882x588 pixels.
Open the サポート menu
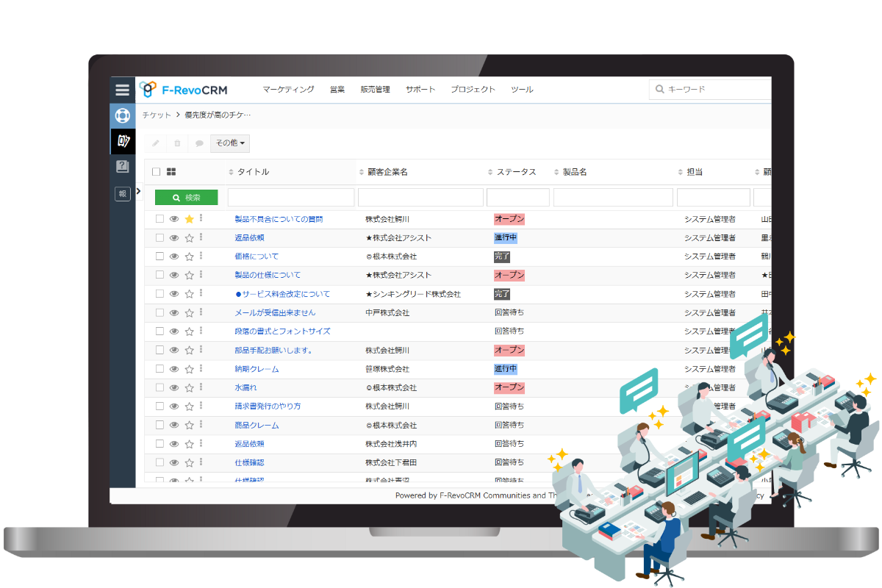coord(420,90)
